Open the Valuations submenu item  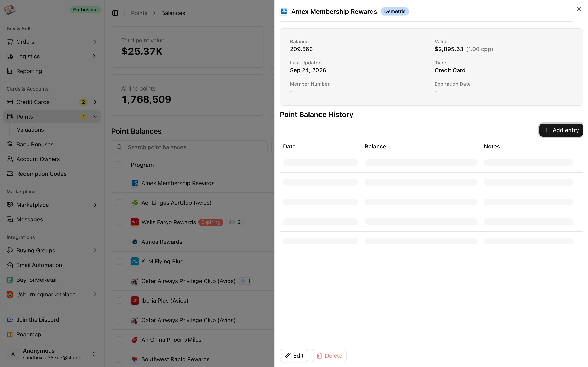click(30, 130)
